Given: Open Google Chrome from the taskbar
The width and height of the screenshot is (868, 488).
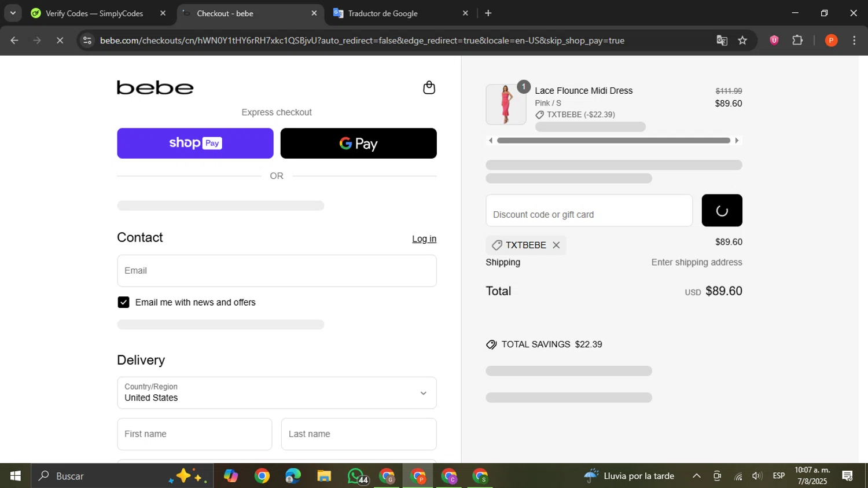Looking at the screenshot, I should point(262,476).
